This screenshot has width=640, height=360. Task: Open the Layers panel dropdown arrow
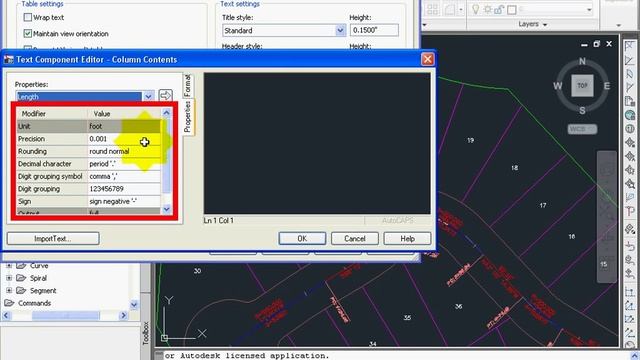point(545,25)
